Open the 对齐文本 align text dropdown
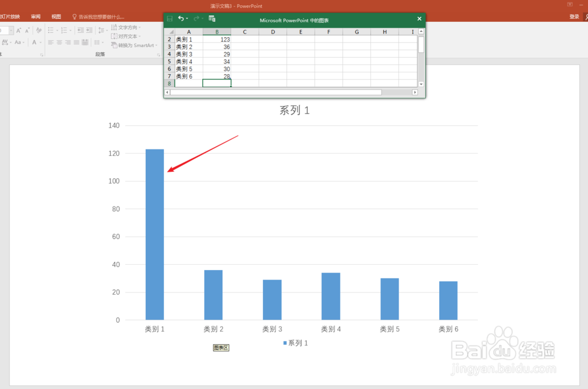Screen dimensions: 588x389 126,36
